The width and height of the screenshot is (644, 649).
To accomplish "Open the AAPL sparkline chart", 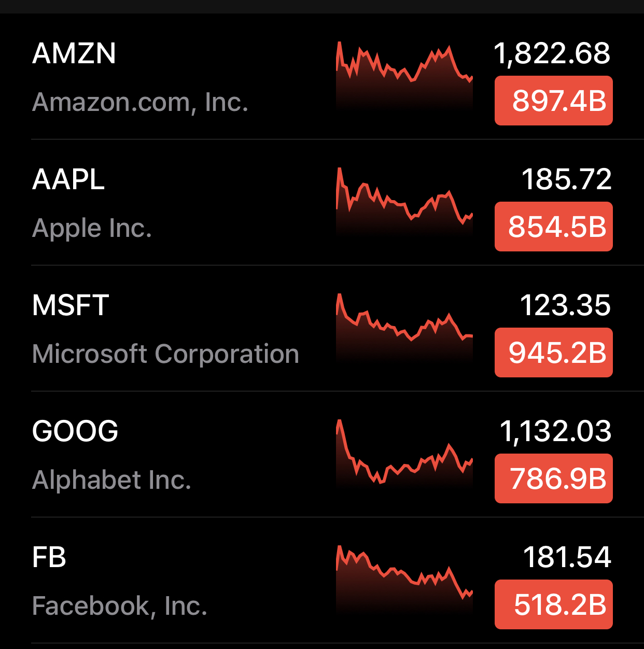I will click(x=404, y=201).
